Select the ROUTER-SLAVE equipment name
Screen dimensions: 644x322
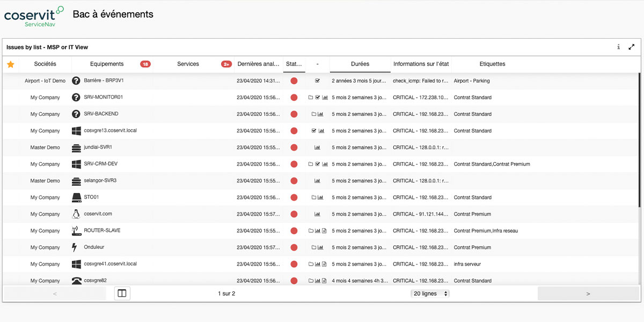(x=102, y=230)
